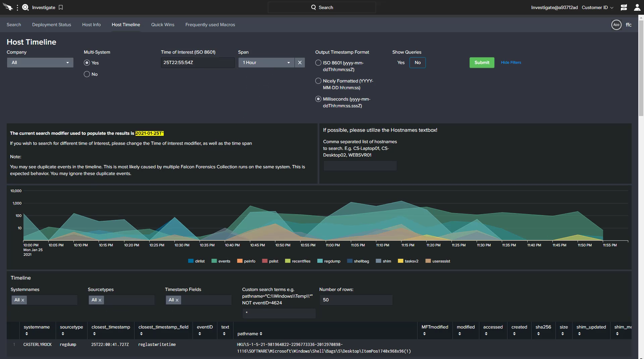Image resolution: width=644 pixels, height=359 pixels.
Task: Open the Span 1 Hour dropdown
Action: pyautogui.click(x=266, y=63)
